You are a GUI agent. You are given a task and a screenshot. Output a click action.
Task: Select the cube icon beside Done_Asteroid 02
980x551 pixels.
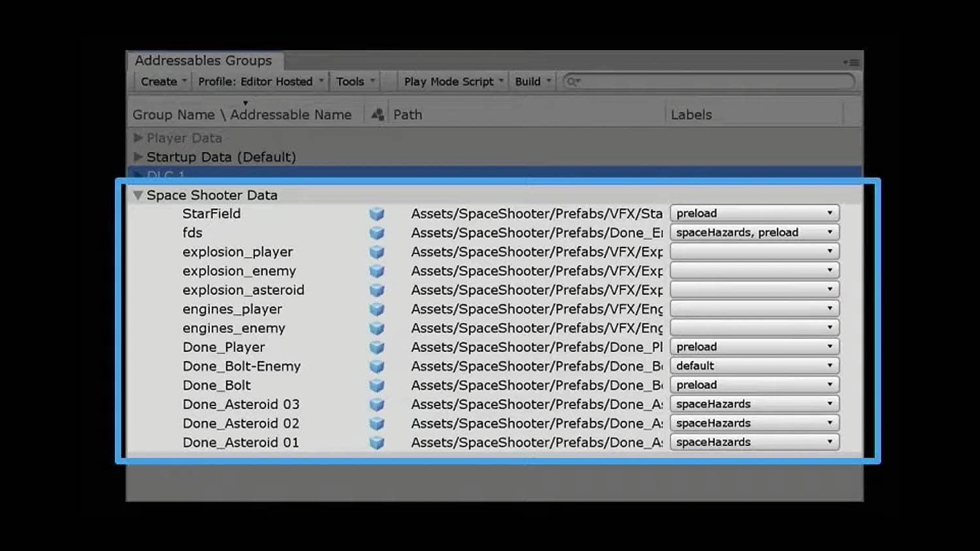(x=378, y=423)
